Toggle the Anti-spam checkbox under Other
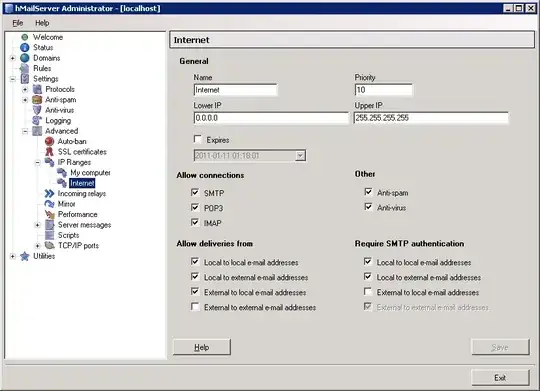Image resolution: width=540 pixels, height=391 pixels. point(368,192)
